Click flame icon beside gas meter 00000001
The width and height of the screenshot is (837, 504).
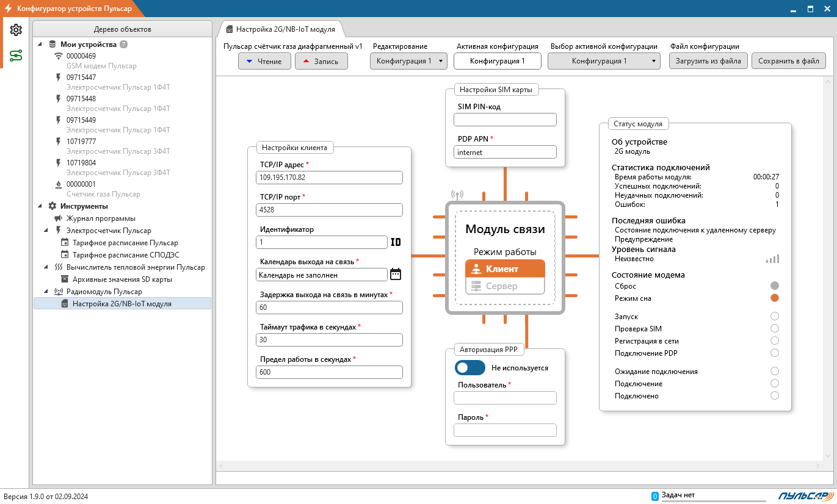(59, 184)
